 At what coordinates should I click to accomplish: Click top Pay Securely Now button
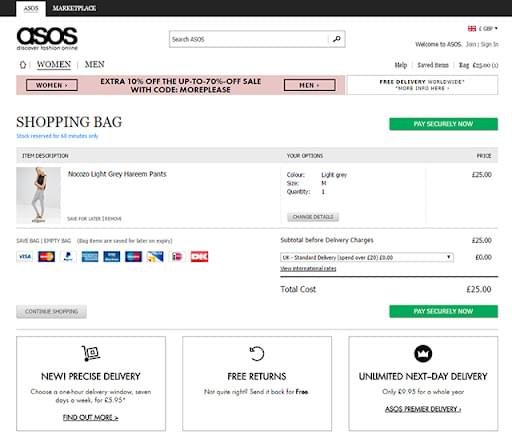[443, 124]
